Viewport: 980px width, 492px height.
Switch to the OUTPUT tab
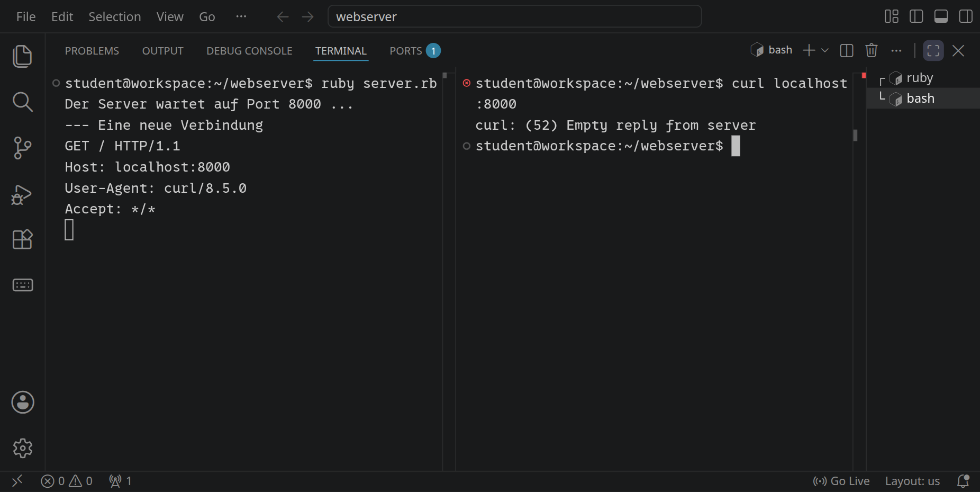[x=162, y=51]
